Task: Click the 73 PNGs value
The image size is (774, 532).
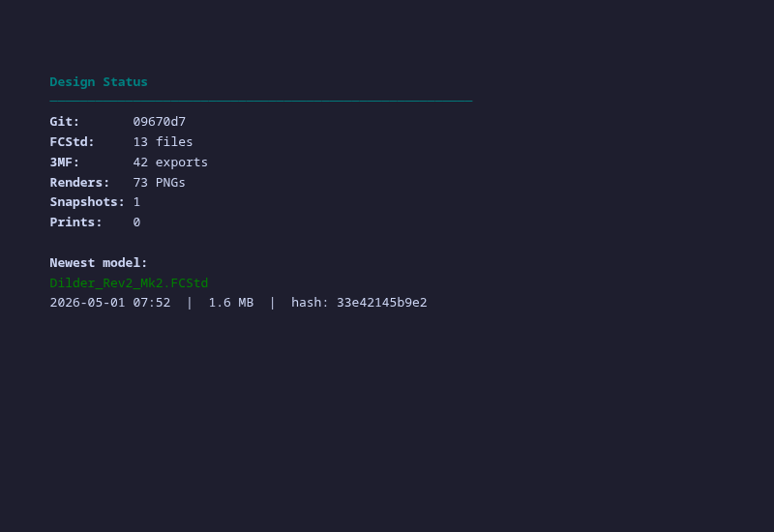Action: pyautogui.click(x=159, y=182)
